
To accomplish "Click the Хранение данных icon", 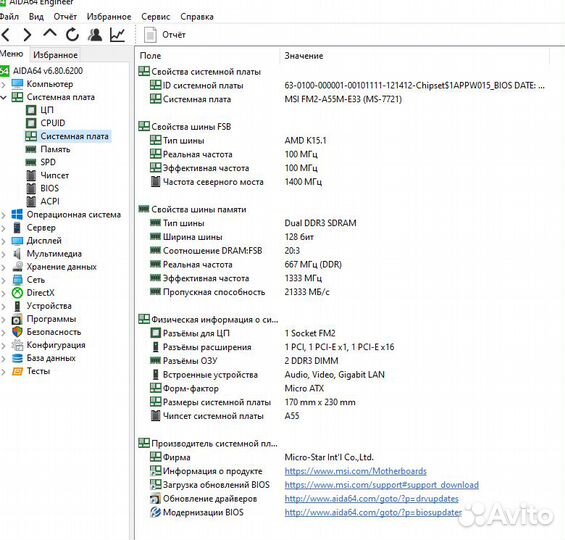I will point(17,267).
